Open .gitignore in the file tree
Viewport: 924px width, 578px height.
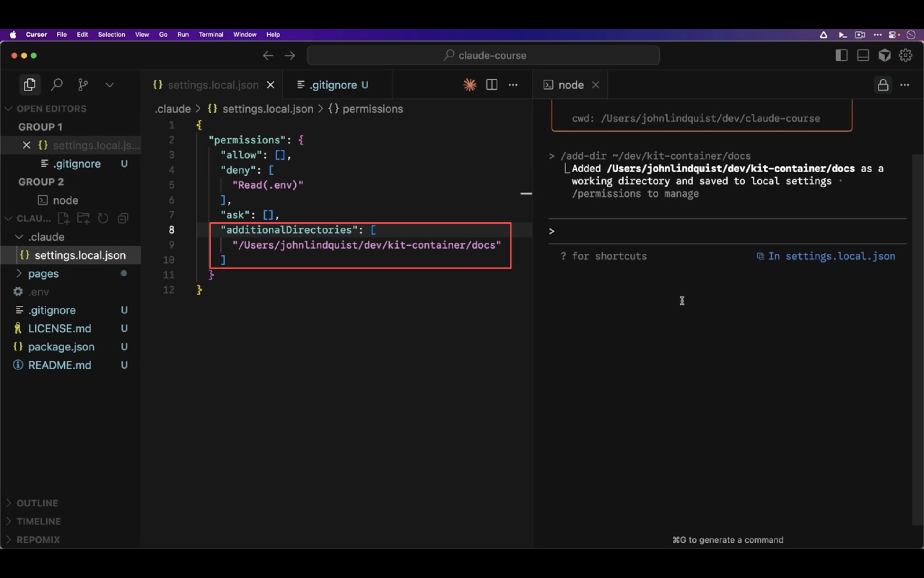pyautogui.click(x=71, y=310)
